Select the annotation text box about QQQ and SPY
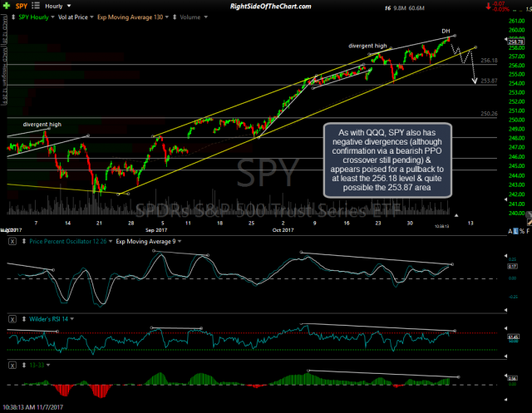 click(x=387, y=160)
